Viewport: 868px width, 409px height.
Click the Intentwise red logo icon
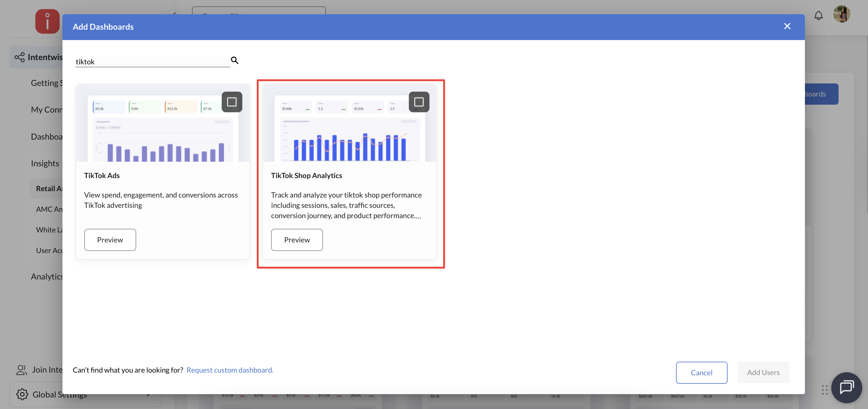coord(48,21)
